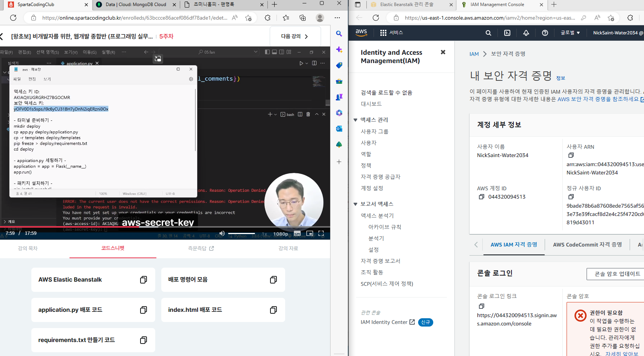Viewport: 644px width, 356px height.
Task: Open the 글로벌 region dropdown
Action: pyautogui.click(x=570, y=33)
